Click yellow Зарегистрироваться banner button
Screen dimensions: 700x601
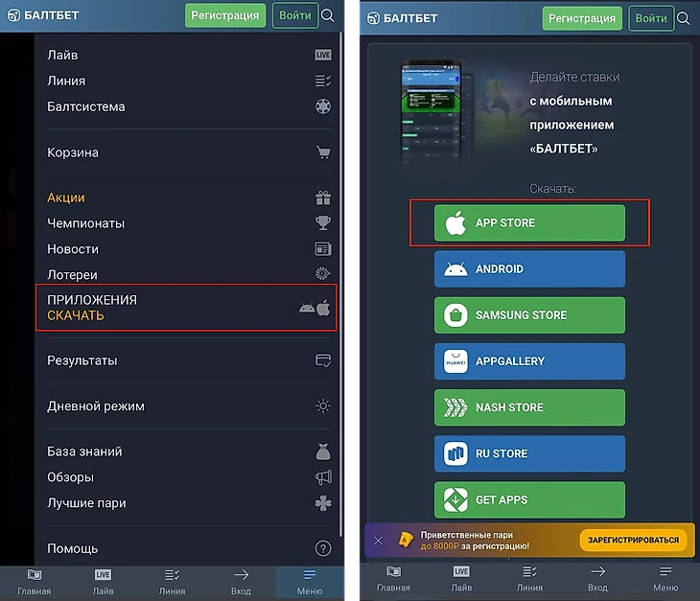[633, 541]
